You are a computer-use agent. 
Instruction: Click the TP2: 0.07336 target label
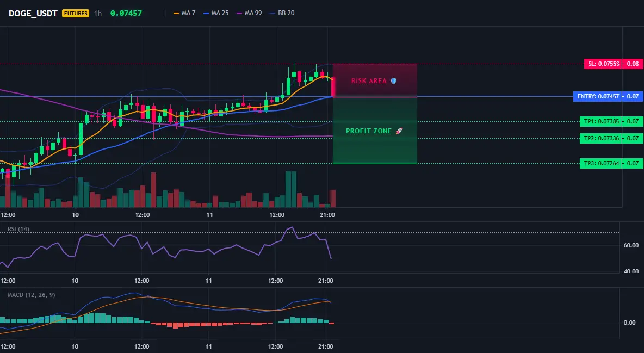coord(601,138)
